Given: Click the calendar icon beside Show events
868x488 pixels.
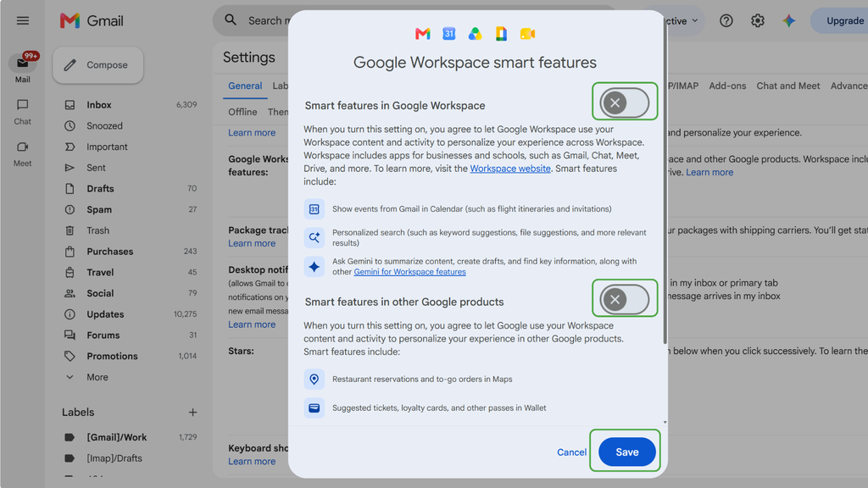Looking at the screenshot, I should 314,209.
